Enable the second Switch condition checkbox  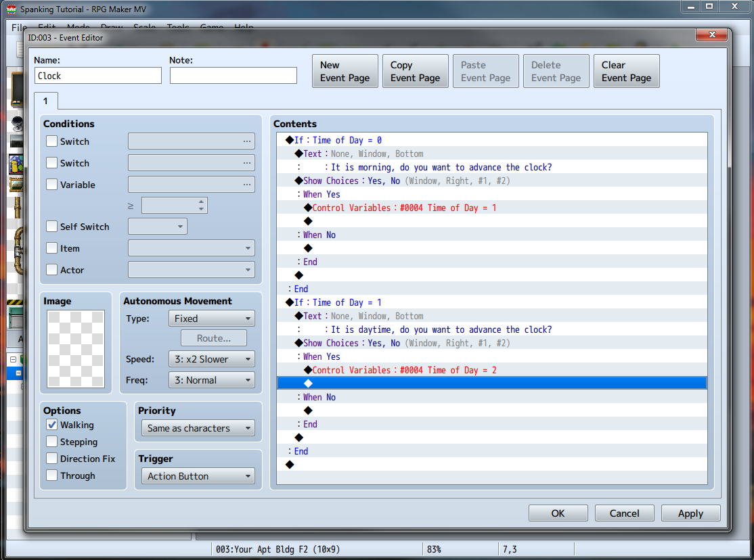pos(51,163)
